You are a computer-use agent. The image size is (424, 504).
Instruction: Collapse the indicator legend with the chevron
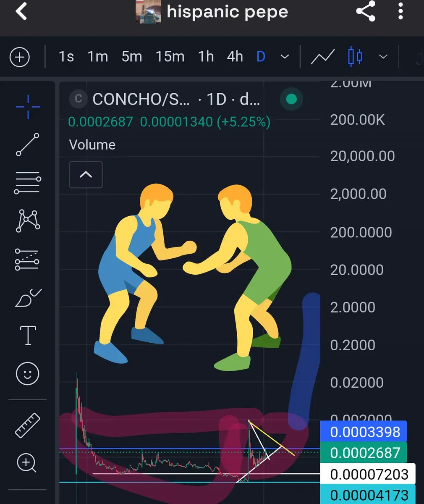[x=86, y=174]
